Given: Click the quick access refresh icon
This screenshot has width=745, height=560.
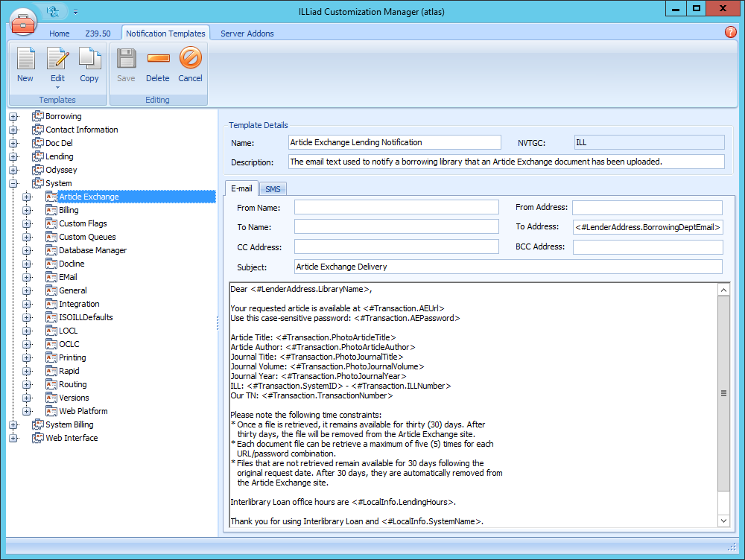Looking at the screenshot, I should [x=52, y=11].
